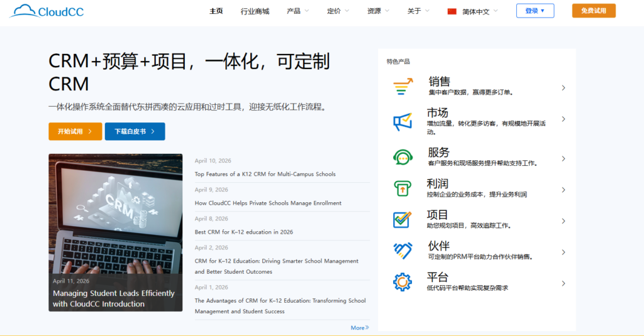Click the 项目 product title
644x336 pixels.
pyautogui.click(x=437, y=215)
